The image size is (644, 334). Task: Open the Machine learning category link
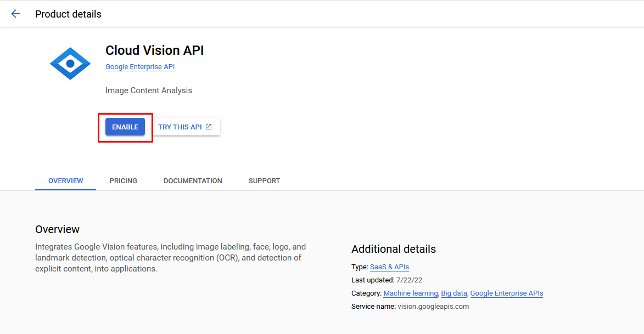pos(410,293)
